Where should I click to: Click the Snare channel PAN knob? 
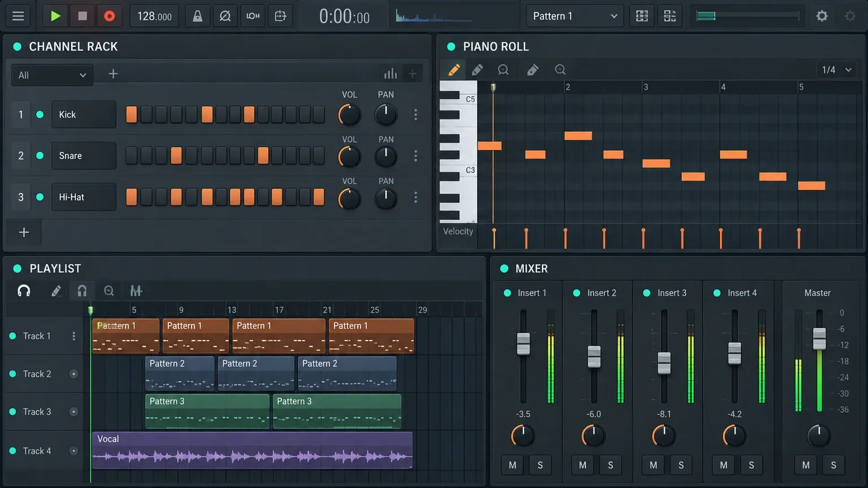coord(386,156)
